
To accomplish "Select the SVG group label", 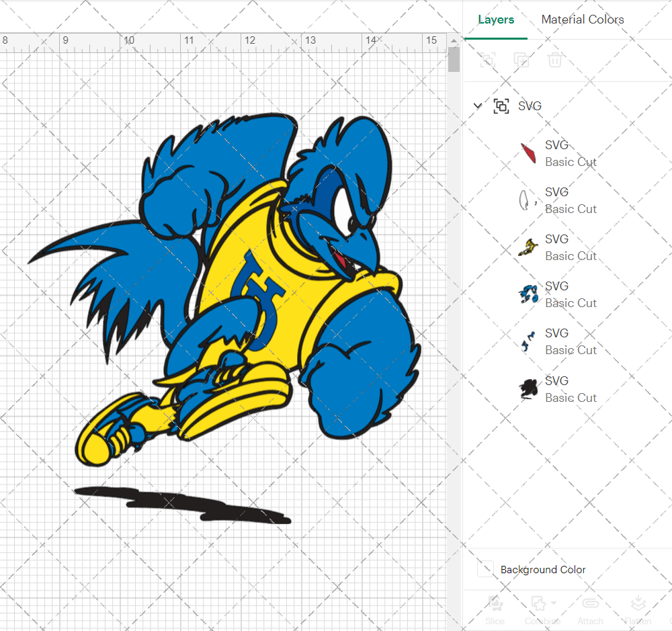I will click(530, 106).
